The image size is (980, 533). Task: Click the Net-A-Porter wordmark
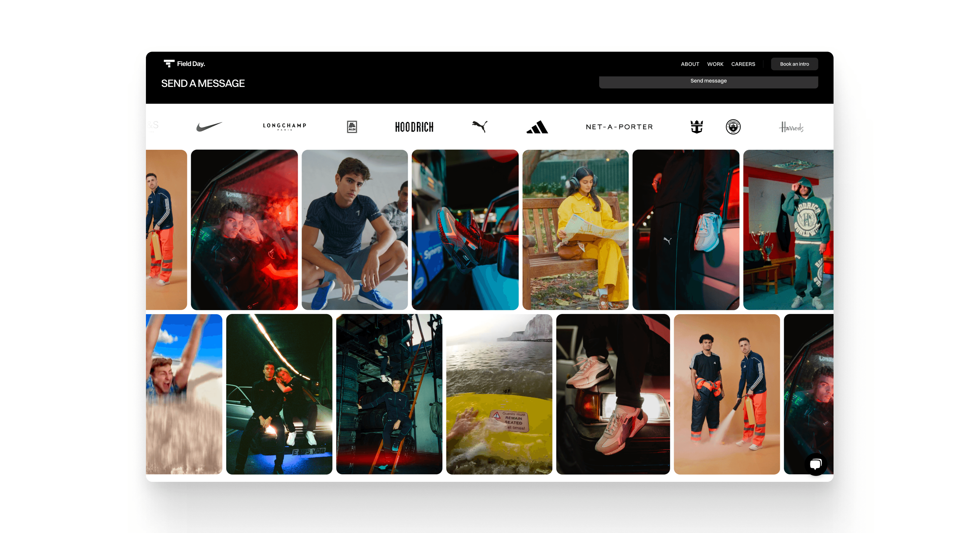pos(619,127)
